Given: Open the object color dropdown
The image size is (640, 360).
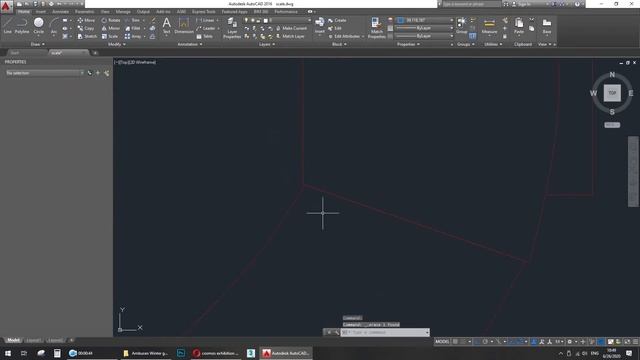Looking at the screenshot, I should 425,20.
